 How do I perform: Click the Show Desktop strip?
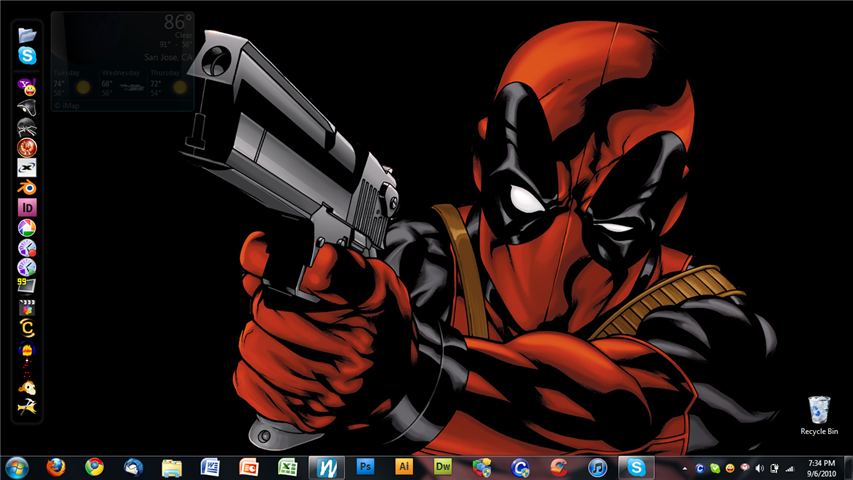[849, 468]
